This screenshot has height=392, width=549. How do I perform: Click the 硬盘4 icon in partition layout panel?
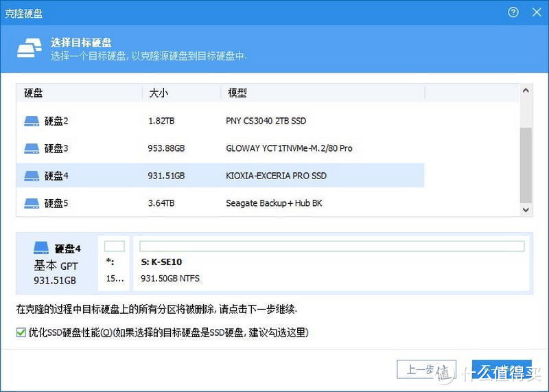(x=41, y=248)
